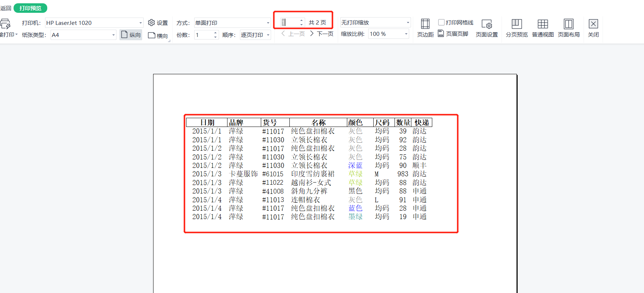Image resolution: width=644 pixels, height=293 pixels.
Task: Open 页面设置 page setup
Action: click(x=487, y=28)
